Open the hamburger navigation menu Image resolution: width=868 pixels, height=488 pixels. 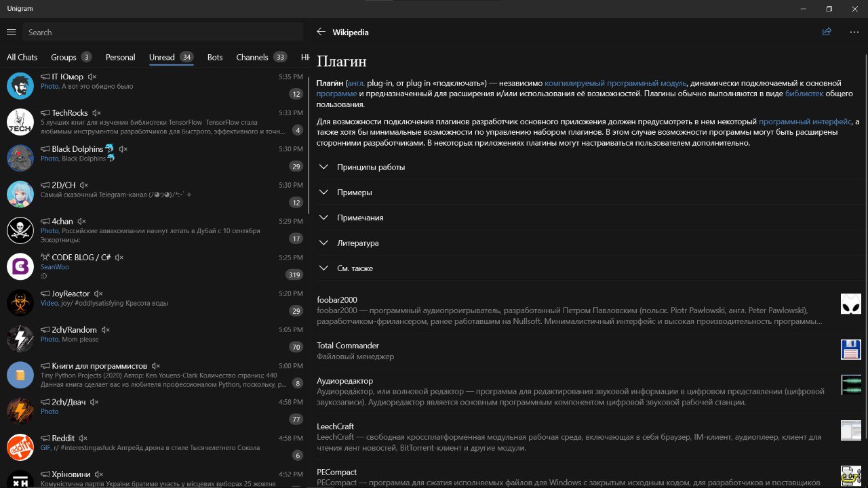[11, 32]
